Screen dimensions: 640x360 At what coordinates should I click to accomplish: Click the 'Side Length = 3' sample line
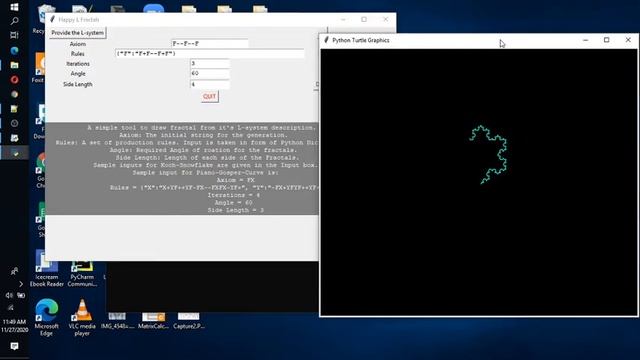[236, 210]
